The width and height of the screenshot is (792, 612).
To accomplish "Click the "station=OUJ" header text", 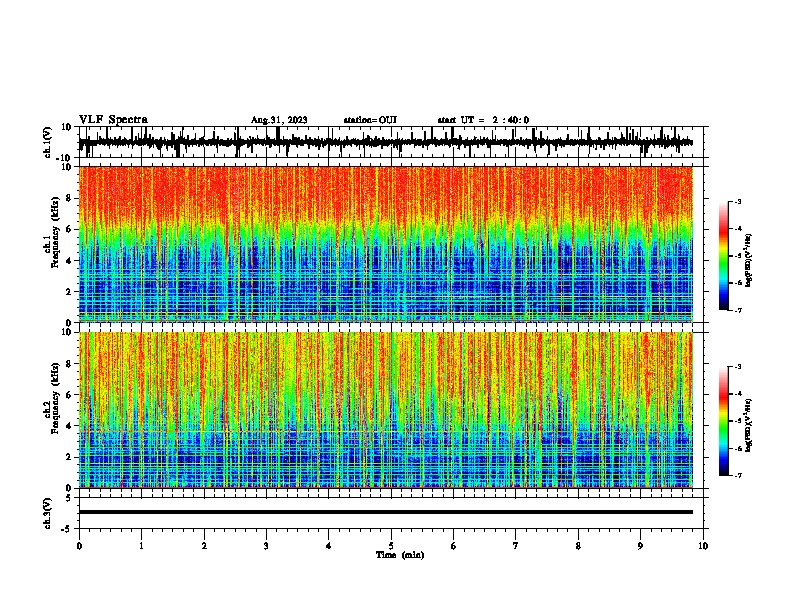I will click(x=370, y=120).
